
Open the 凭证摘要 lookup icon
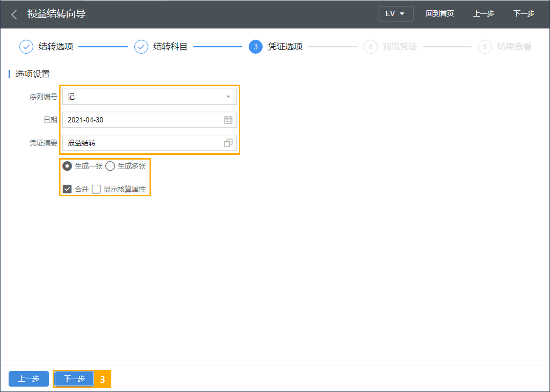[228, 143]
